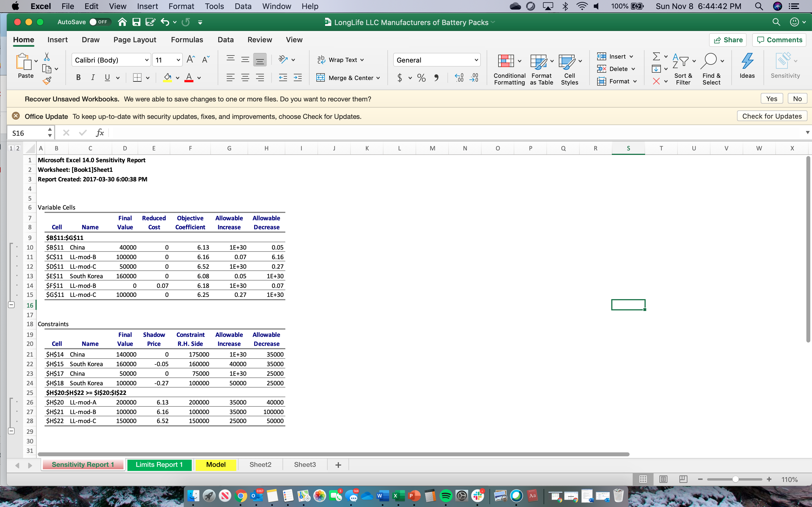Image resolution: width=812 pixels, height=507 pixels.
Task: Open the font name dropdown
Action: (147, 60)
